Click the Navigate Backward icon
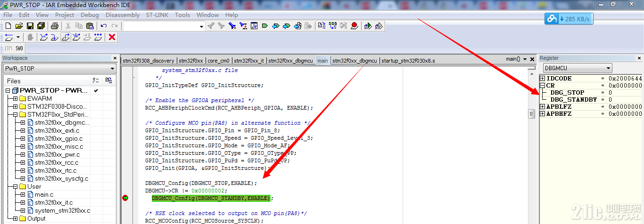Screen dimensions: 644x224 297,26
